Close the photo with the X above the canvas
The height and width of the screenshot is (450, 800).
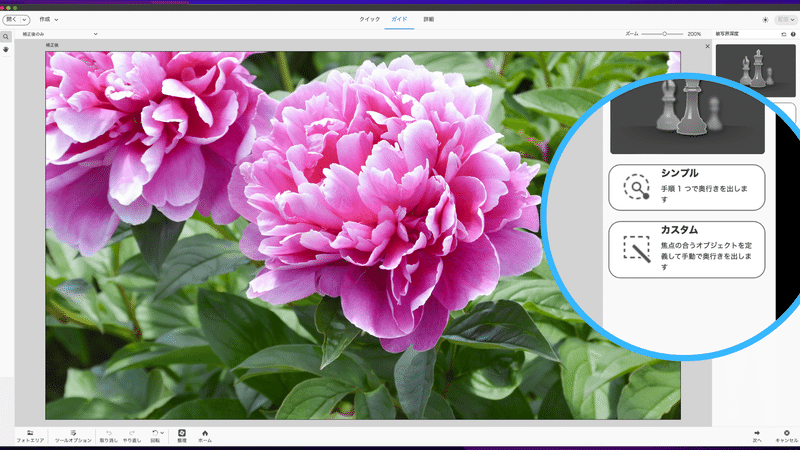coord(707,46)
